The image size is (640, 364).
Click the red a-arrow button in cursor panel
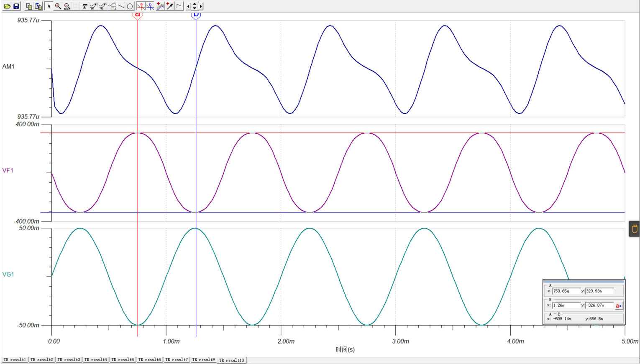tap(619, 305)
